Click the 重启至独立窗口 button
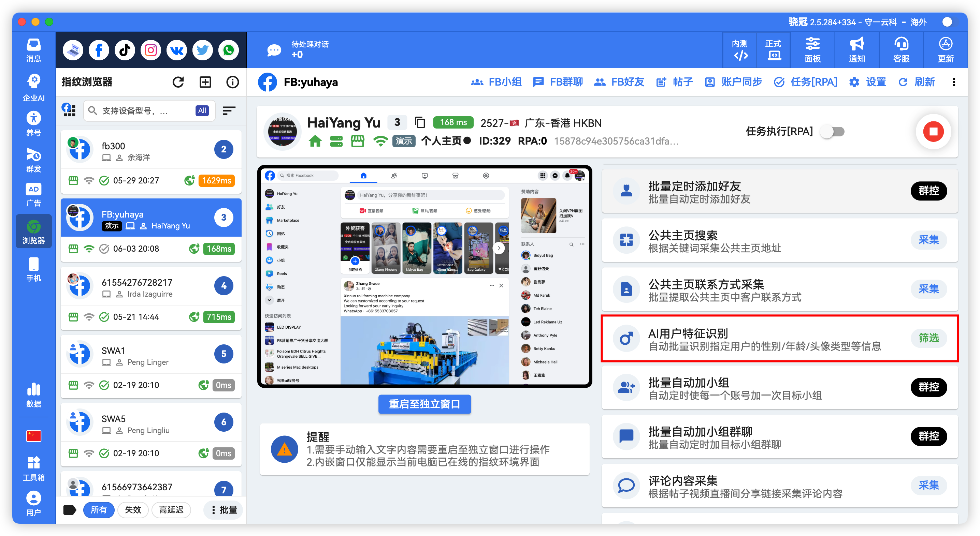 tap(424, 404)
